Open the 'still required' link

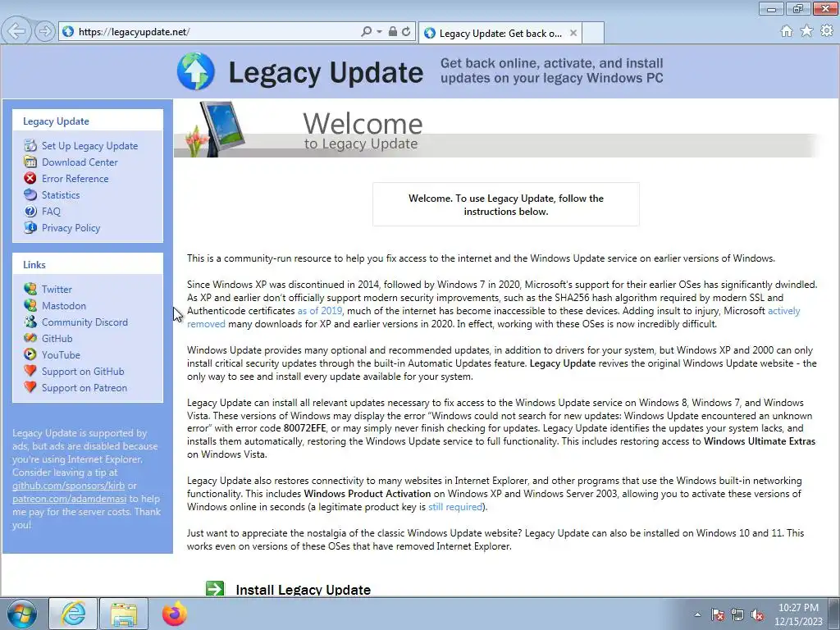[455, 507]
